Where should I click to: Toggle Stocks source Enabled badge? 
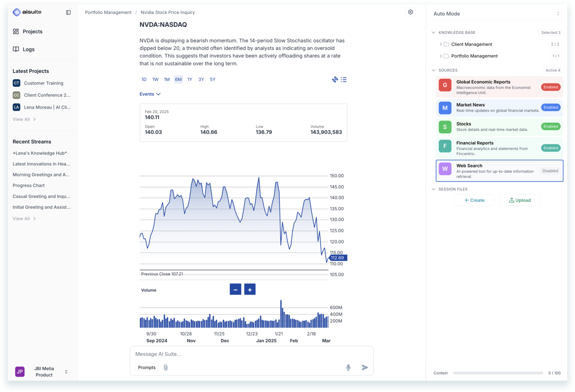click(551, 126)
